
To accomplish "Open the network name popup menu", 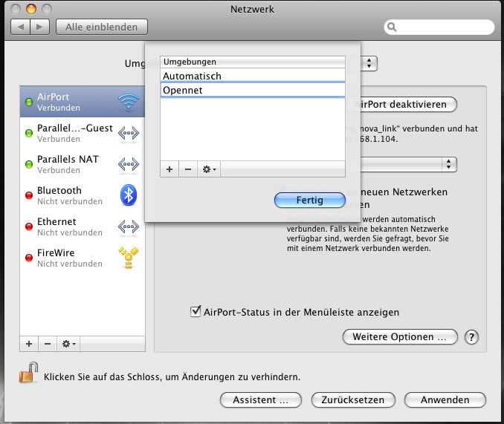I will [x=448, y=164].
